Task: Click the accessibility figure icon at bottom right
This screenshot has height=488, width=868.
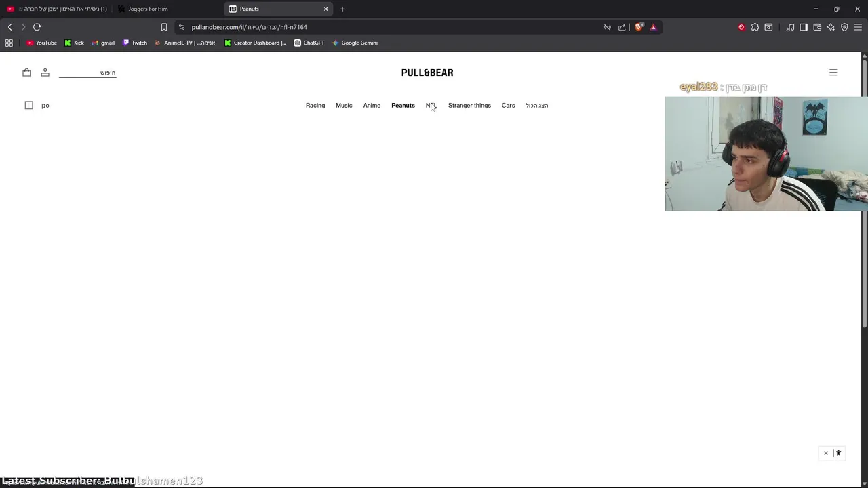Action: [x=838, y=453]
